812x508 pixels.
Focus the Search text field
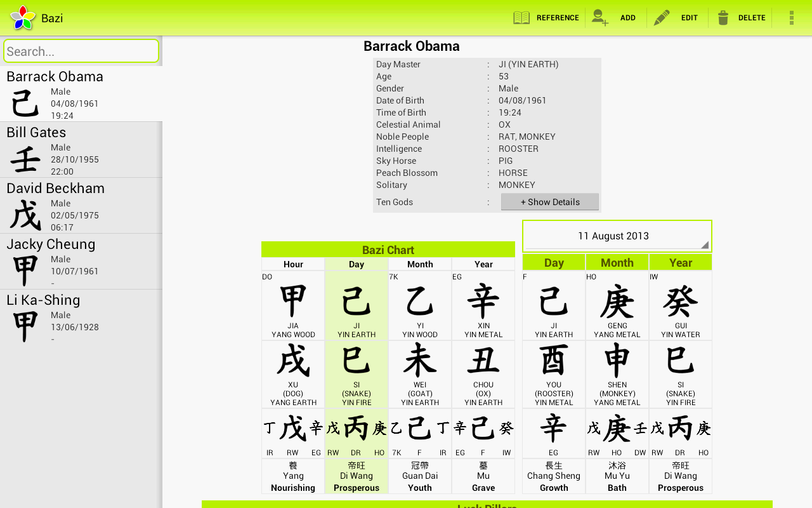pyautogui.click(x=81, y=51)
